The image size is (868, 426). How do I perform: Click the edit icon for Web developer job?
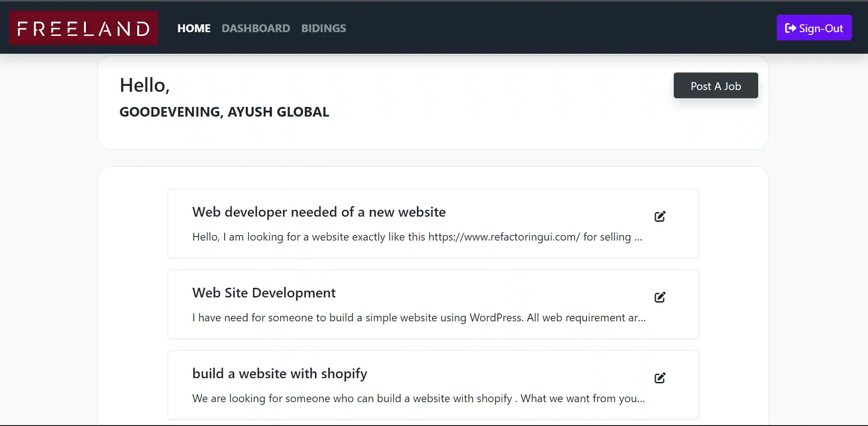click(660, 216)
